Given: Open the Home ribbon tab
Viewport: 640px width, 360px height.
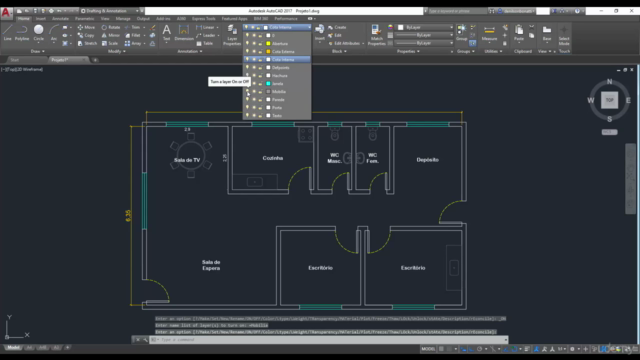Looking at the screenshot, I should click(23, 19).
